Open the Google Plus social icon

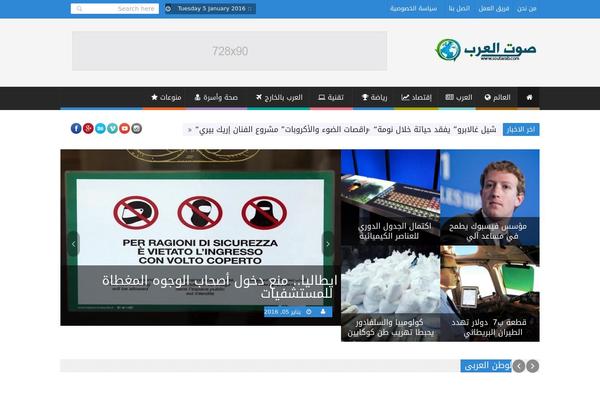pos(88,128)
